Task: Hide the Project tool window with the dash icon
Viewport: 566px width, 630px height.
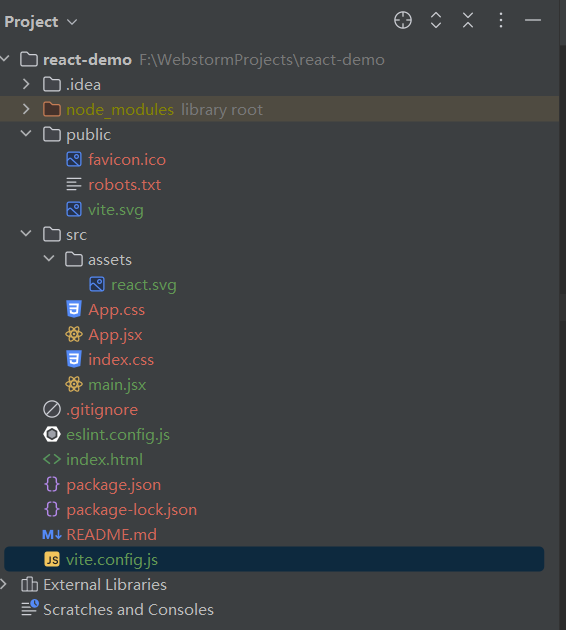Action: point(533,20)
